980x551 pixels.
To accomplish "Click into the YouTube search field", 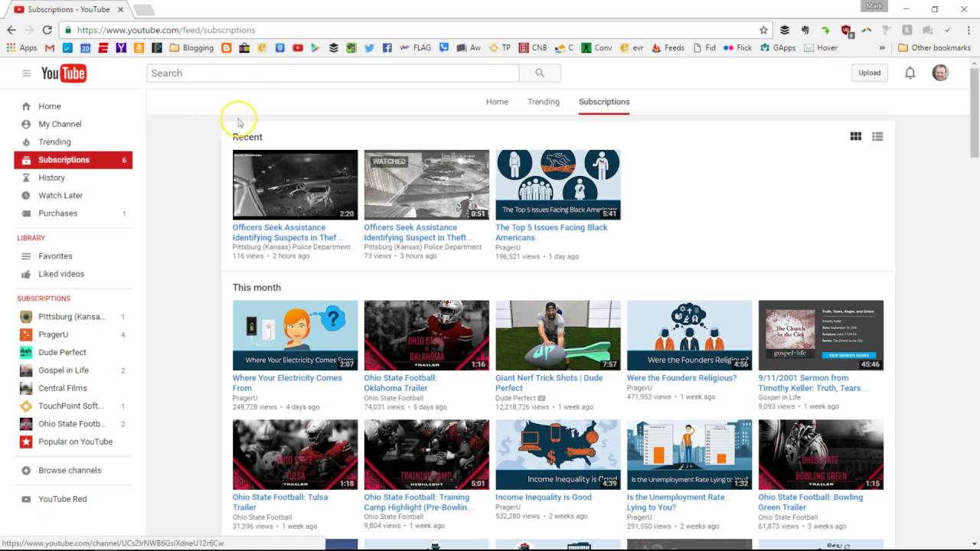I will (333, 73).
